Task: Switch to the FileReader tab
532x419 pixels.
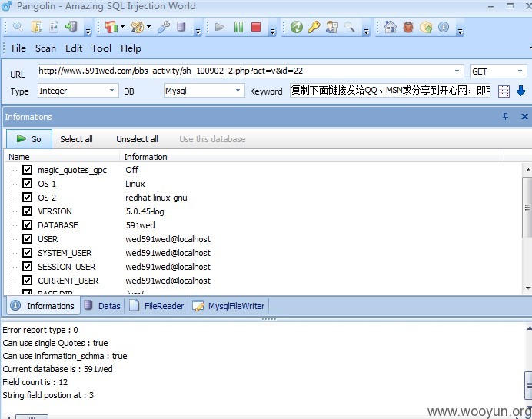Action: pyautogui.click(x=157, y=306)
